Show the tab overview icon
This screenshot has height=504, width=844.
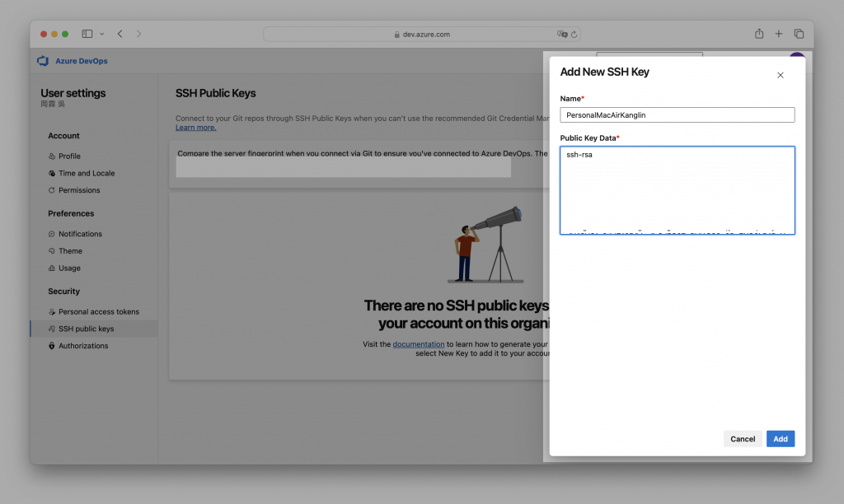(799, 34)
